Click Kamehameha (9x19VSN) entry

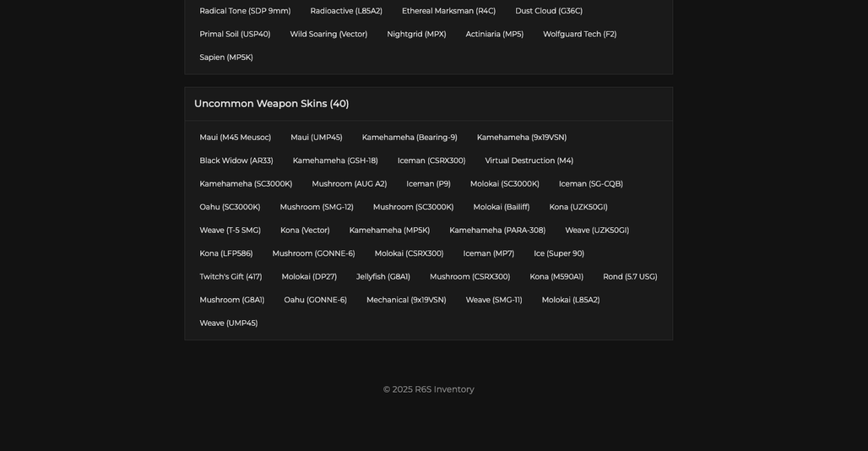tap(522, 138)
